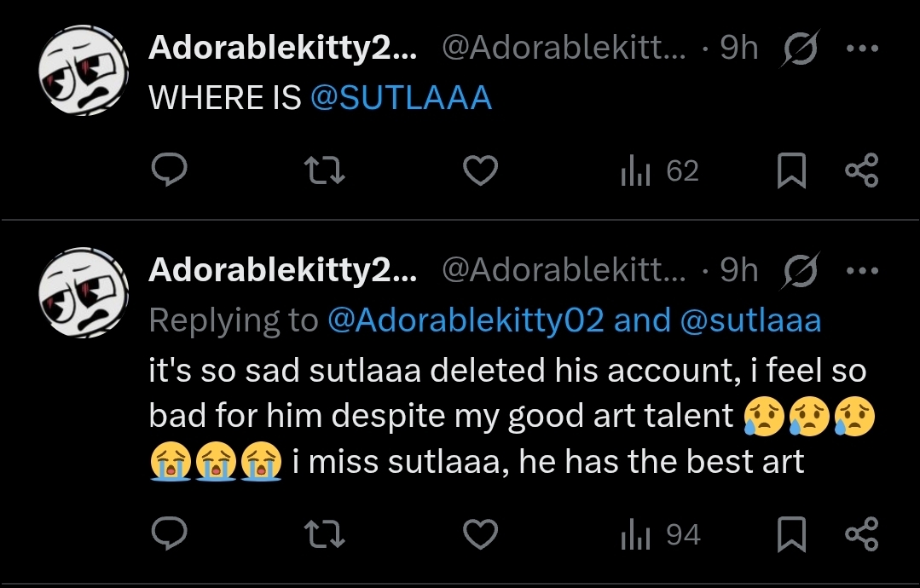Share the 'WHERE IS @SUTLAAA' tweet

click(x=861, y=173)
